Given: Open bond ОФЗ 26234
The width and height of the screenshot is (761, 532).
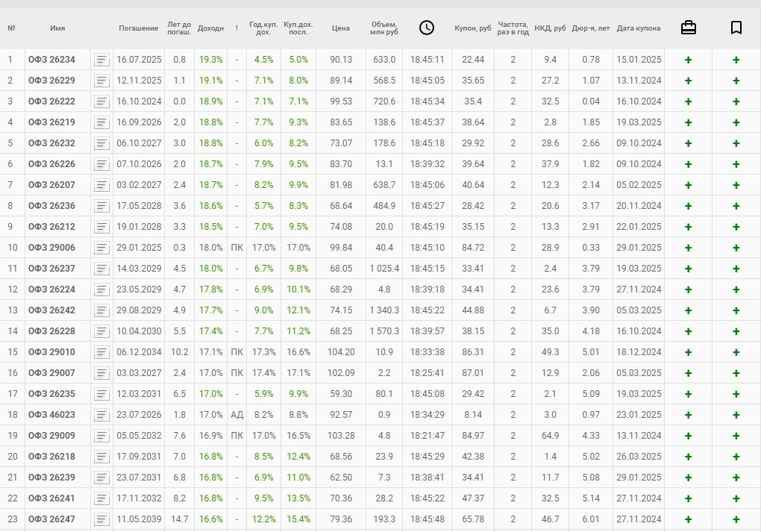Looking at the screenshot, I should pos(51,60).
